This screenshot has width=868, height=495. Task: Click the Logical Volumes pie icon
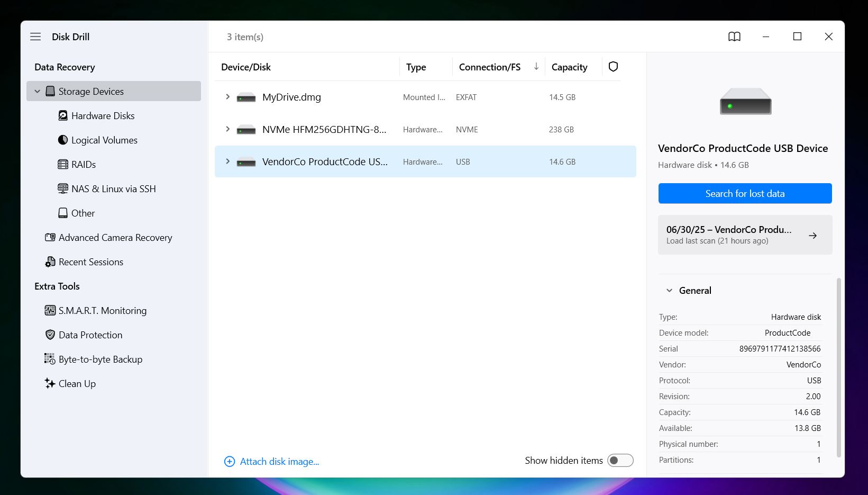point(63,140)
